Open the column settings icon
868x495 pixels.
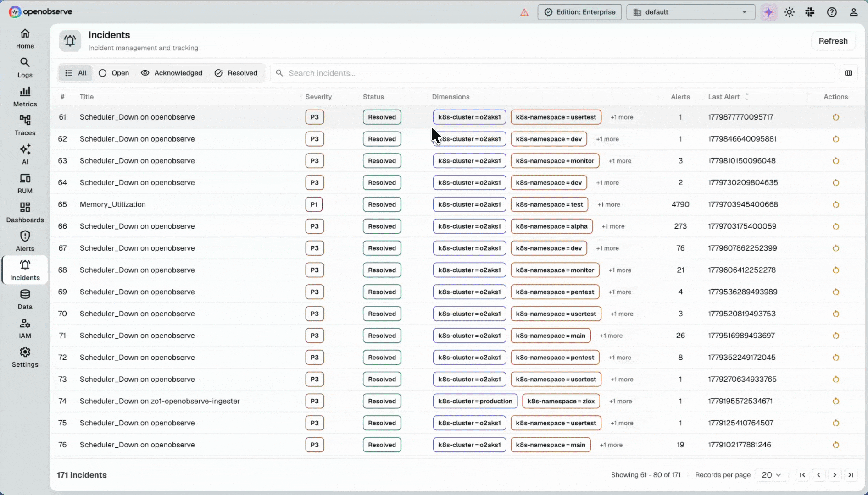pyautogui.click(x=848, y=73)
